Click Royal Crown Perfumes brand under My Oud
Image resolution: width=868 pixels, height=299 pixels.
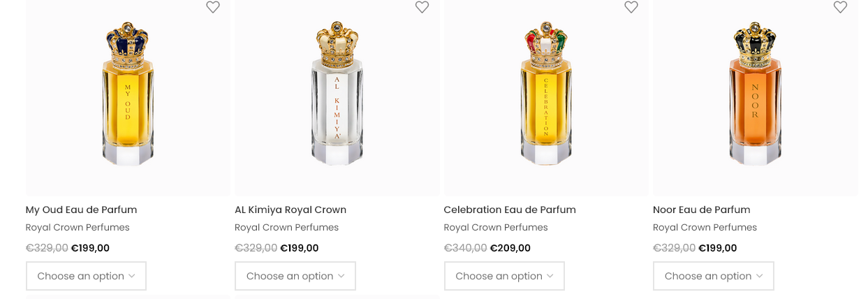click(x=78, y=228)
